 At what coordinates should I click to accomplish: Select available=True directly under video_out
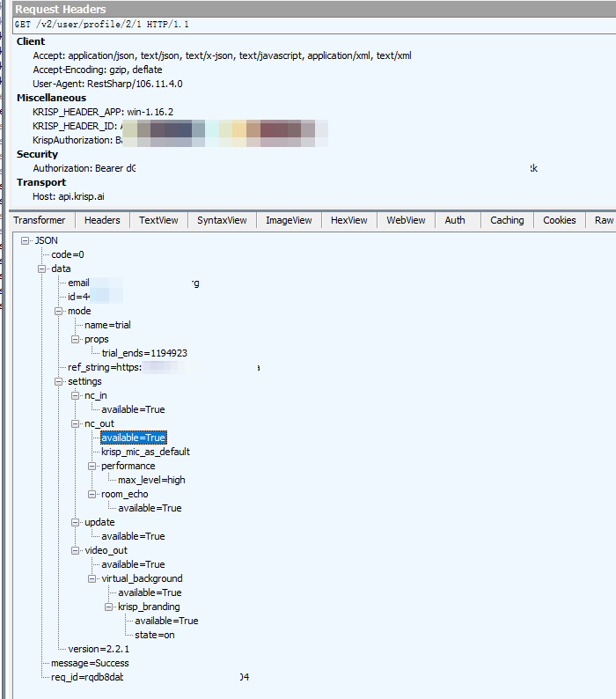pyautogui.click(x=133, y=564)
